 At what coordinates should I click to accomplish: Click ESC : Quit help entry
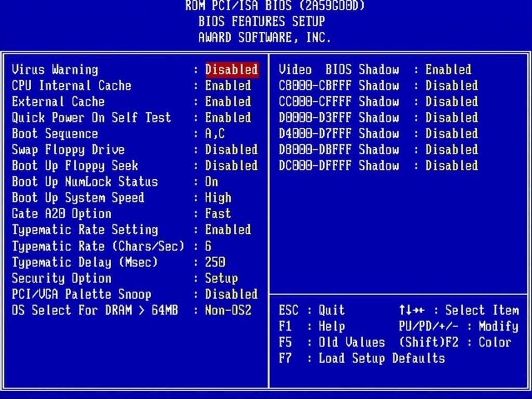point(312,310)
